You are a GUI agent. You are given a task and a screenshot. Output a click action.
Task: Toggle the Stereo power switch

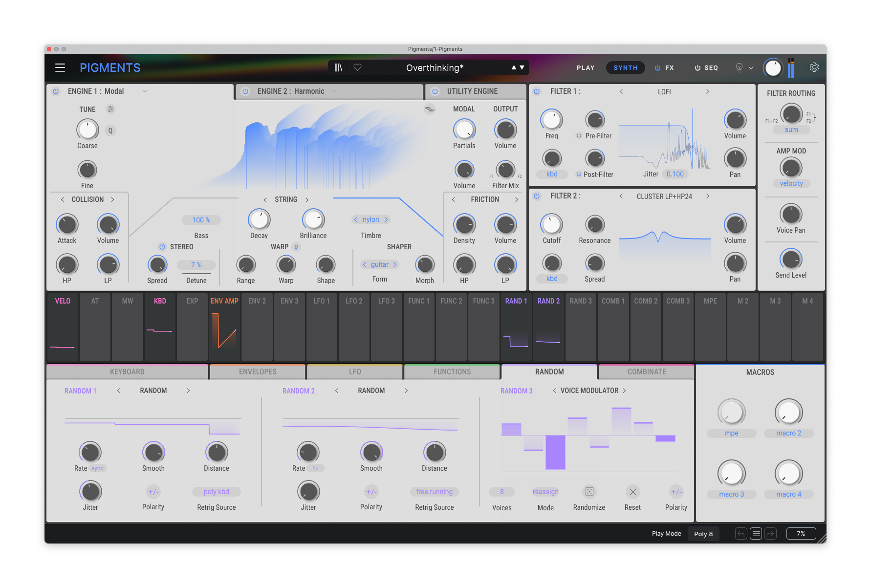tap(162, 247)
